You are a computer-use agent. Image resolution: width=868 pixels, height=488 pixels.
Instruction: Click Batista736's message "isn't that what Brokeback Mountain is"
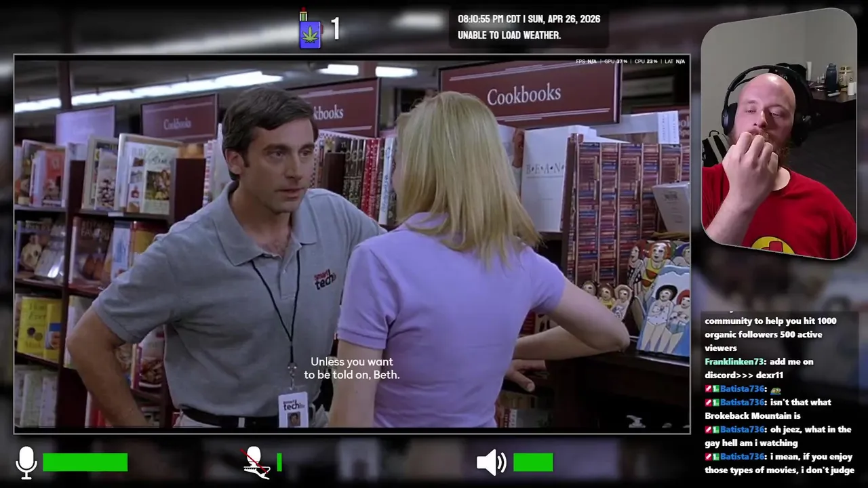pyautogui.click(x=768, y=409)
